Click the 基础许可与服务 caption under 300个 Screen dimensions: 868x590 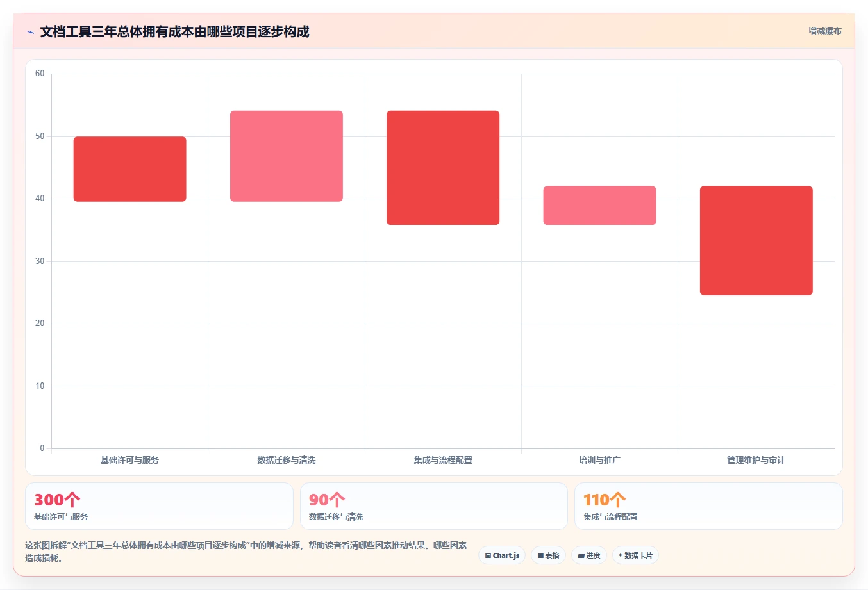[61, 517]
